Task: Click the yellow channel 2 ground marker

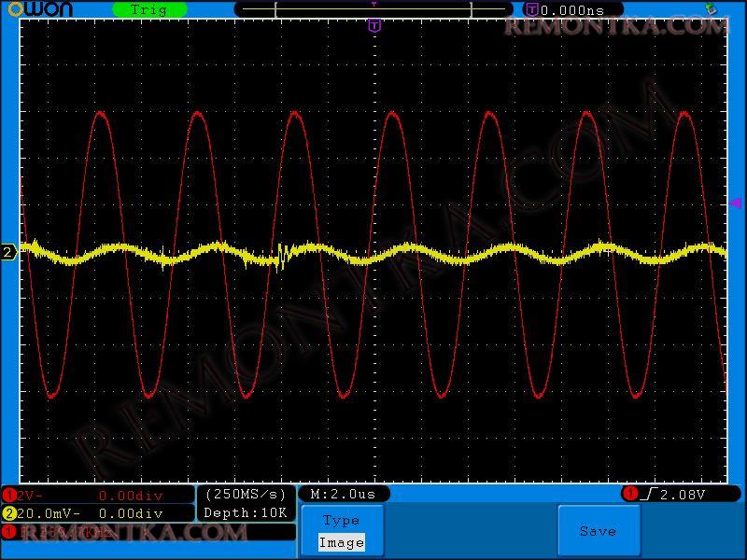Action: pyautogui.click(x=8, y=252)
